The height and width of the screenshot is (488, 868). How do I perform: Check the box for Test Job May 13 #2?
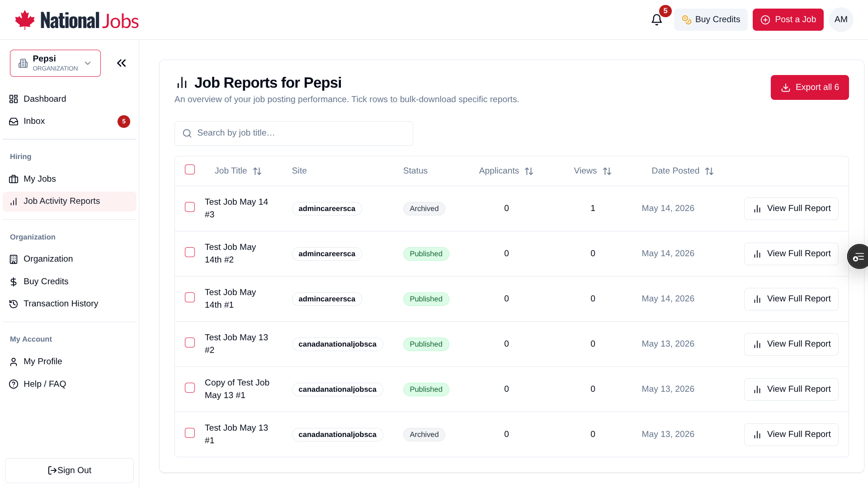point(190,343)
